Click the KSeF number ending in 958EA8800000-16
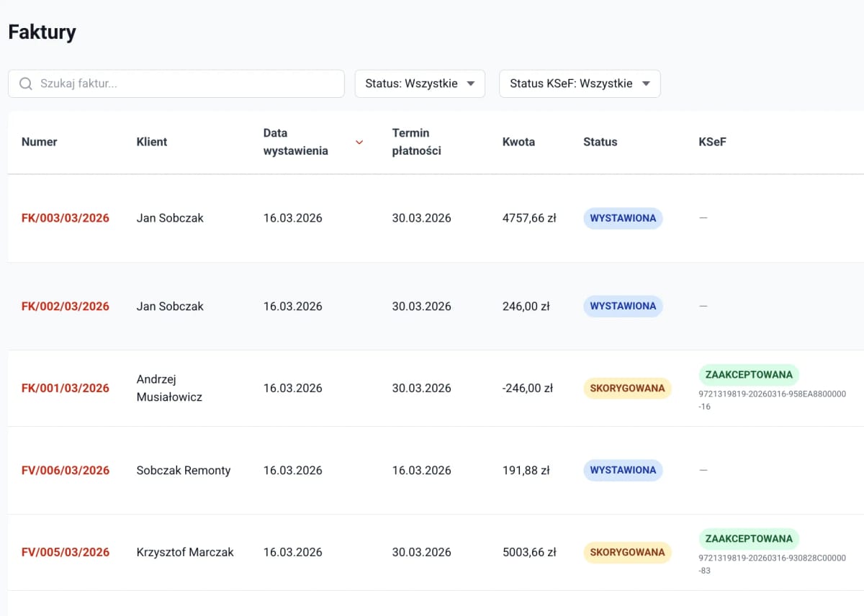Screen dimensions: 864x616 (773, 400)
